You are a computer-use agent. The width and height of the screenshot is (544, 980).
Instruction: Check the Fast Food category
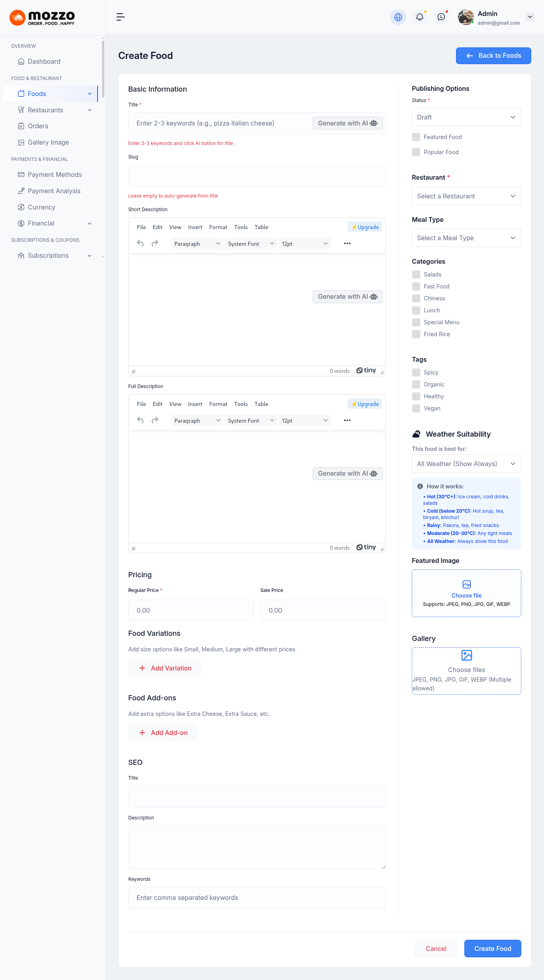click(416, 286)
